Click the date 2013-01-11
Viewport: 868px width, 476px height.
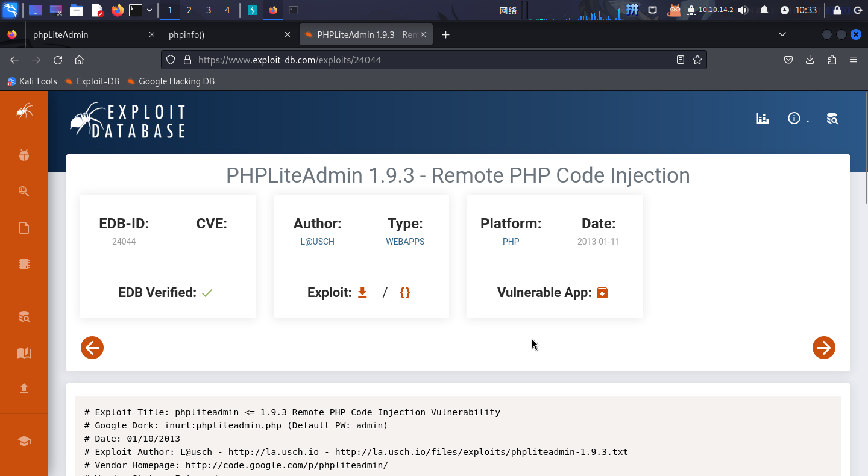pos(599,242)
